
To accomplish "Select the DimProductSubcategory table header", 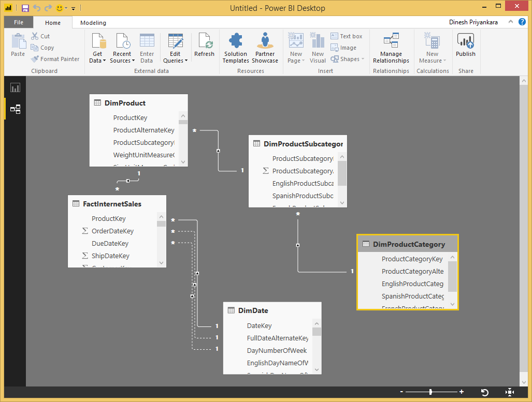I will click(x=297, y=144).
